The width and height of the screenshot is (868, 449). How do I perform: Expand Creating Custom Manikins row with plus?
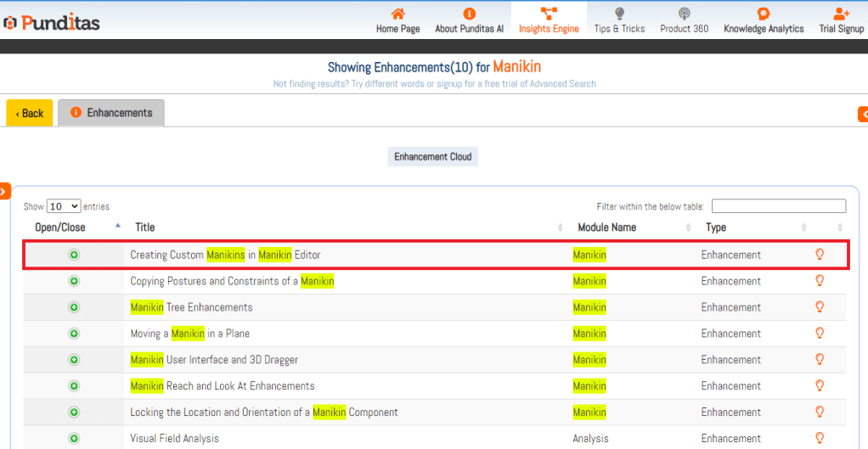[x=74, y=255]
